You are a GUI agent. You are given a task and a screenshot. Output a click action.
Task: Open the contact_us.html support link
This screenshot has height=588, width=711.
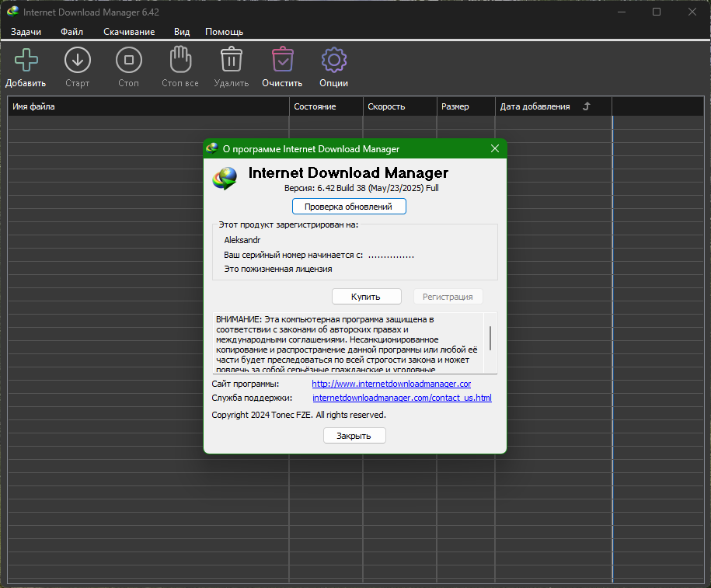click(402, 398)
